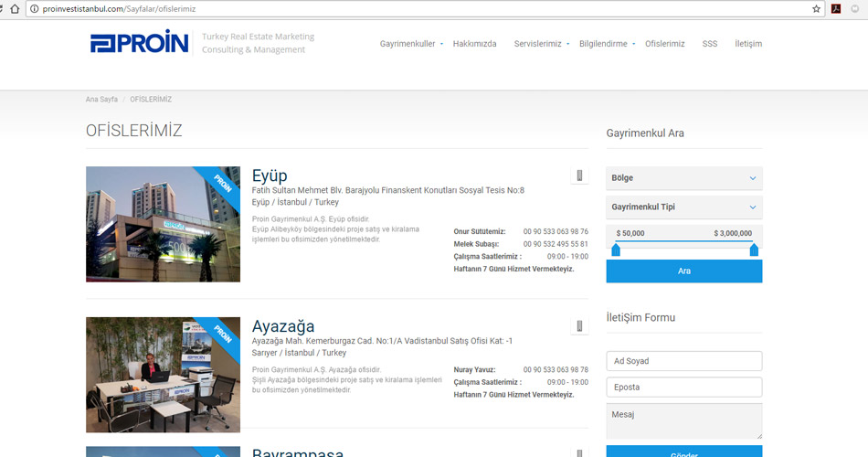The height and width of the screenshot is (457, 868).
Task: Click the browser home icon
Action: pyautogui.click(x=15, y=9)
